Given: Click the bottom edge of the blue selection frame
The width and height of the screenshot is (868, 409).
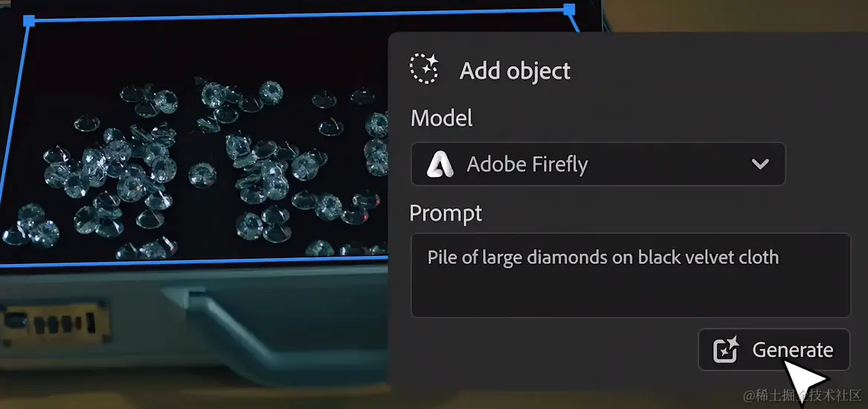Looking at the screenshot, I should click(x=194, y=263).
